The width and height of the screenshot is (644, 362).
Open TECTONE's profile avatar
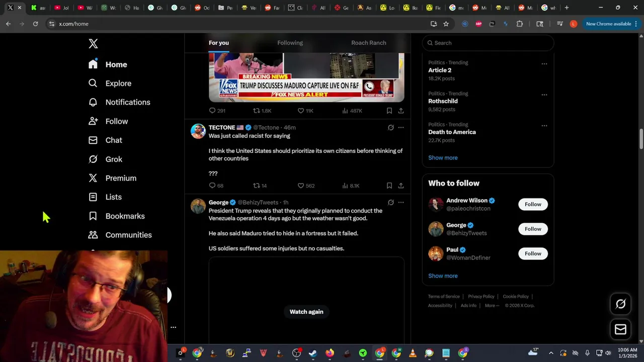[198, 131]
